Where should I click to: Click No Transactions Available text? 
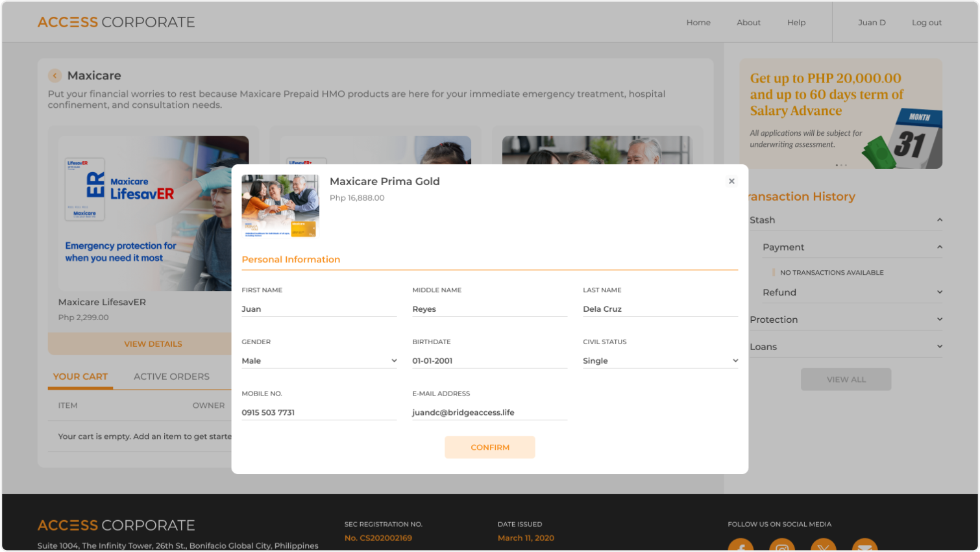832,273
